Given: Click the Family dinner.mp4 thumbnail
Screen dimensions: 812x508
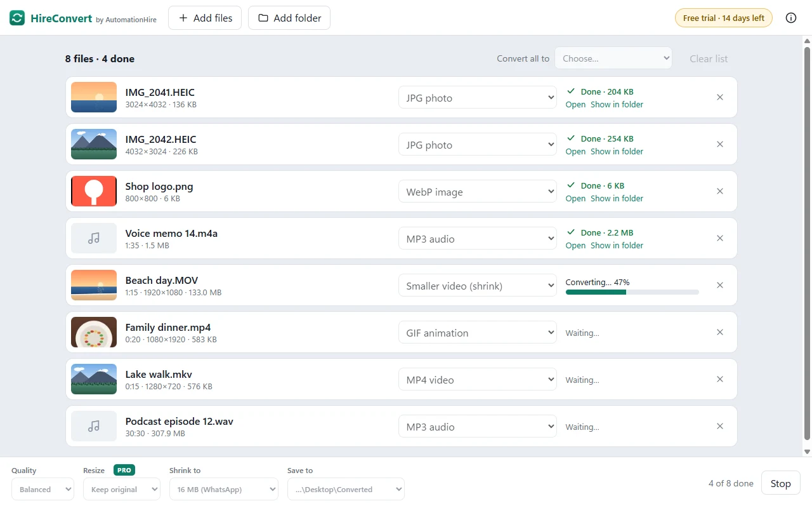Looking at the screenshot, I should (x=94, y=332).
